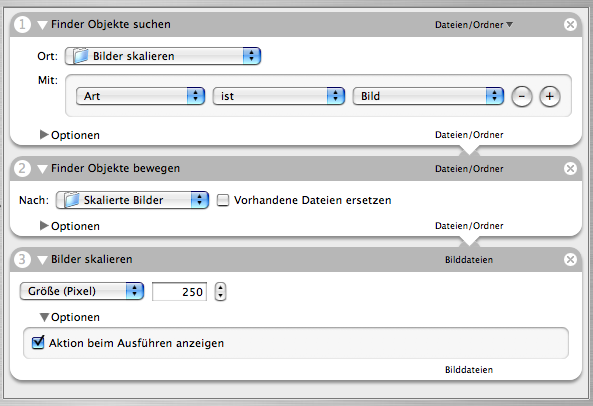Expand Optionen under Finder Objekte bewegen
This screenshot has height=406, width=593.
pyautogui.click(x=44, y=226)
